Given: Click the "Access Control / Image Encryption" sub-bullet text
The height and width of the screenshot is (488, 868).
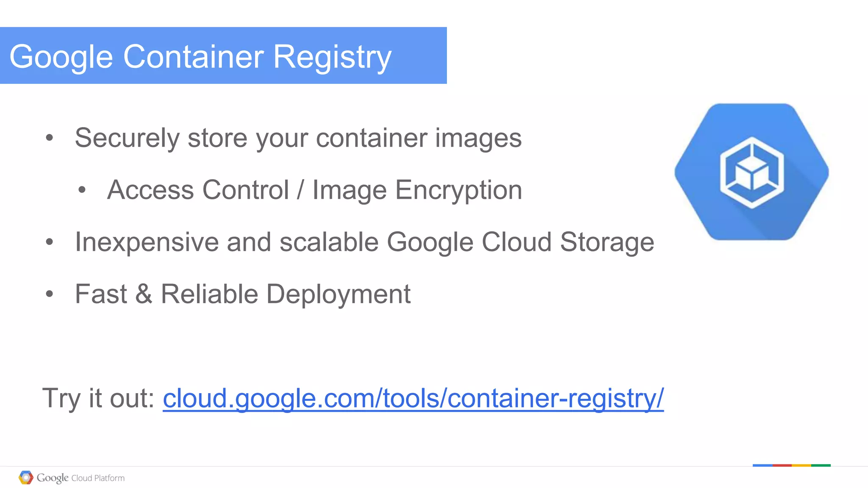Looking at the screenshot, I should coord(314,190).
